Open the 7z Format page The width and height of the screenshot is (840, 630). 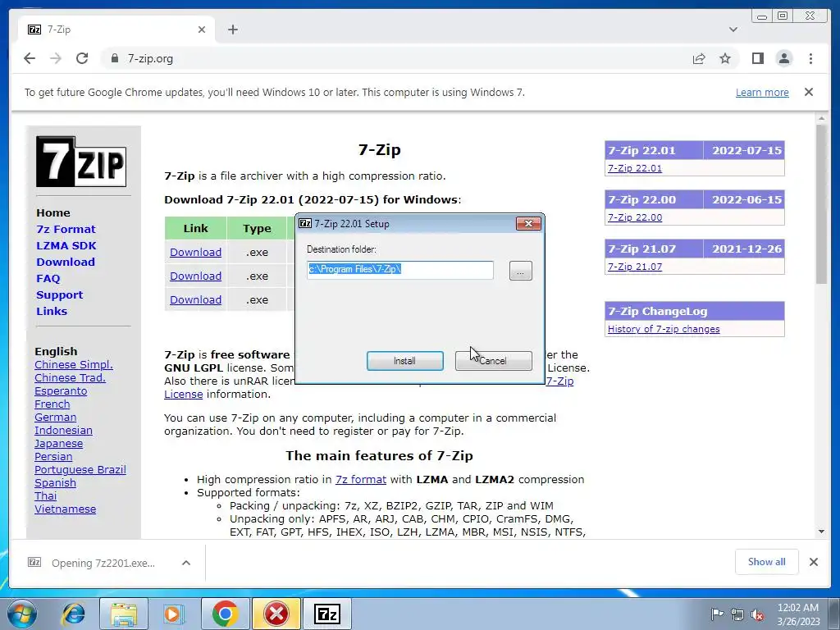(66, 229)
